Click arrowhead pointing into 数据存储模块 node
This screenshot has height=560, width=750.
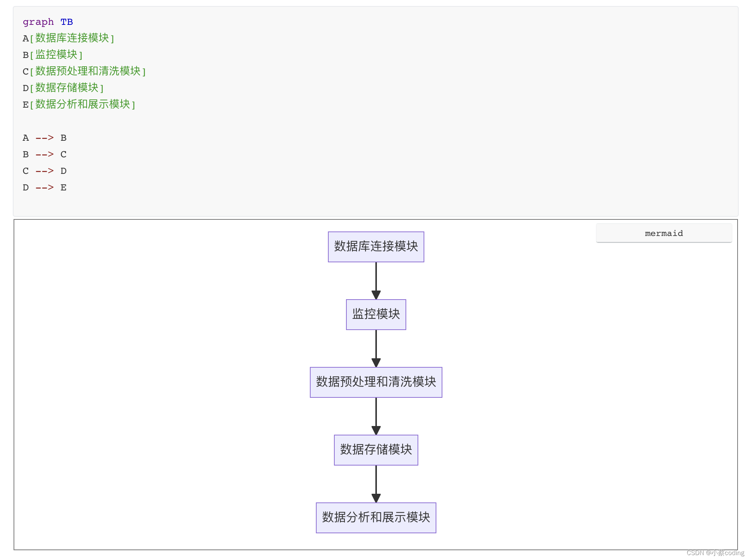point(376,431)
